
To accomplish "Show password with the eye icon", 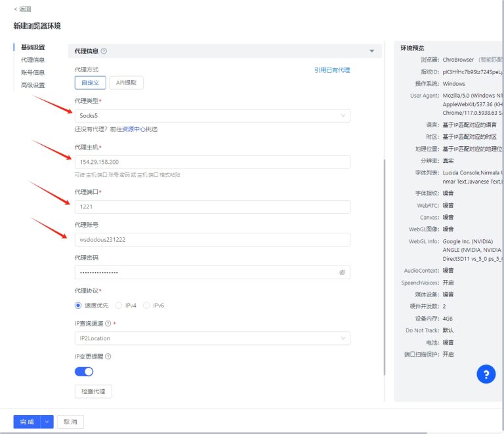I will pyautogui.click(x=342, y=272).
